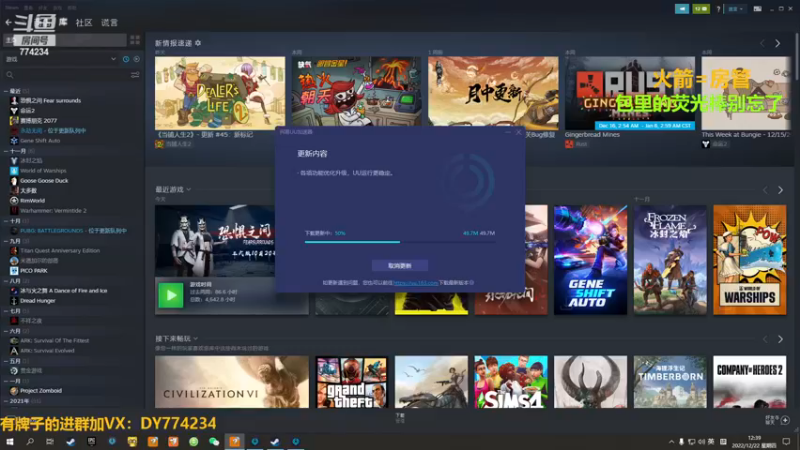The width and height of the screenshot is (800, 450).
Task: Open the Library tab
Action: coord(63,22)
